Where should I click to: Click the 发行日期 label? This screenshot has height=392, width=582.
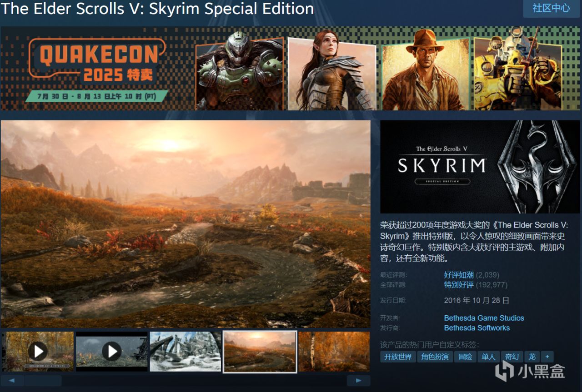tap(393, 300)
